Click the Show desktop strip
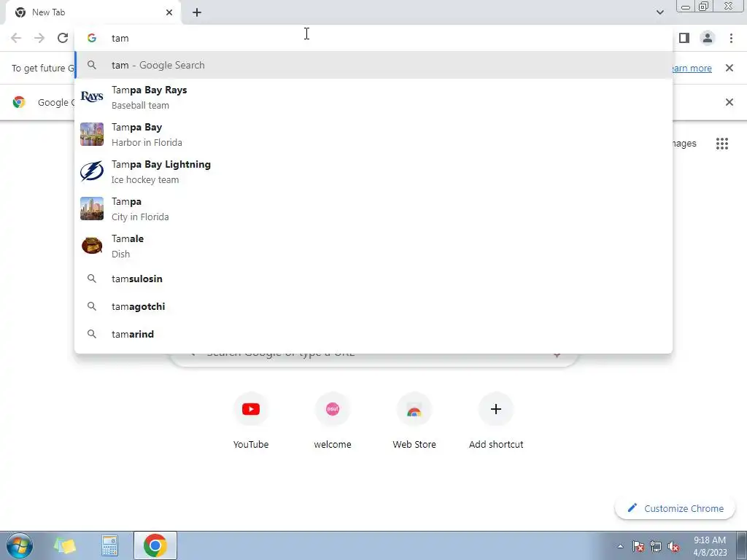This screenshot has width=747, height=560. [x=741, y=545]
